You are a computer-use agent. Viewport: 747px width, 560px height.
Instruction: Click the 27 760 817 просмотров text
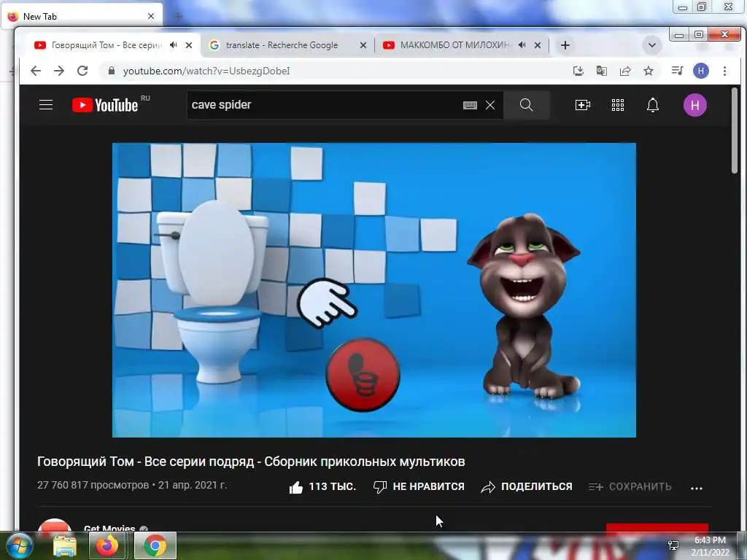click(x=93, y=485)
